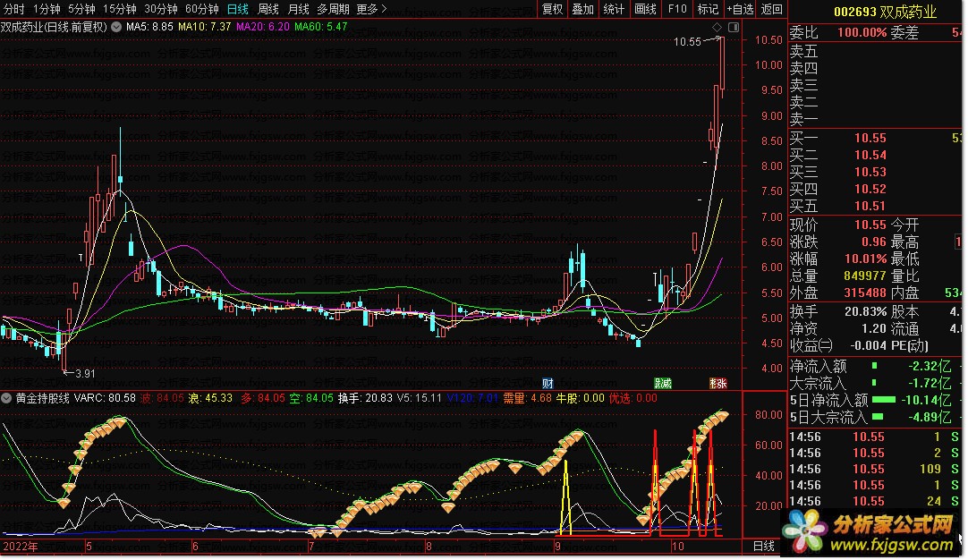Add stock with +自选 button
Screen dimensions: 968x560
point(740,9)
